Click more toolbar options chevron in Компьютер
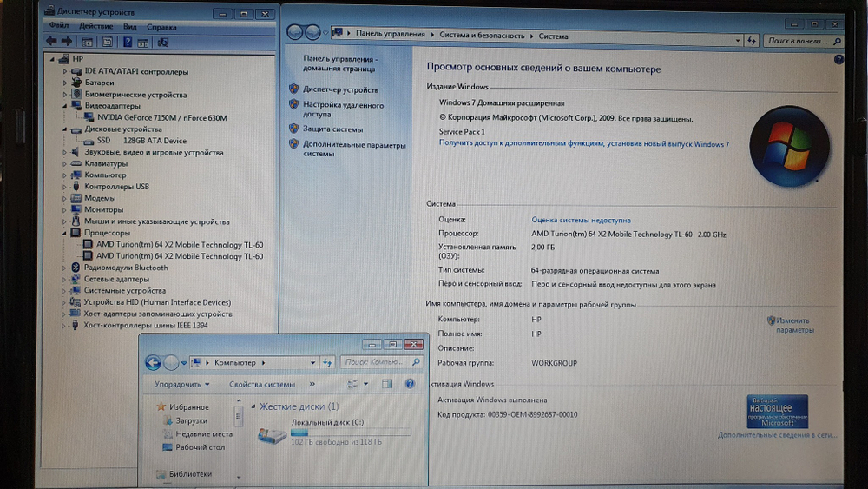This screenshot has width=868, height=489. pos(312,384)
